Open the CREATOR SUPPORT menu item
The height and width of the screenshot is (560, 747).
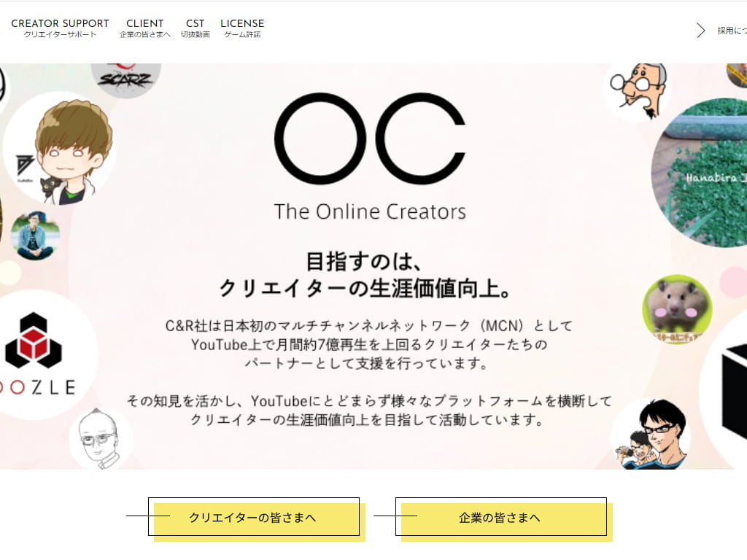60,28
